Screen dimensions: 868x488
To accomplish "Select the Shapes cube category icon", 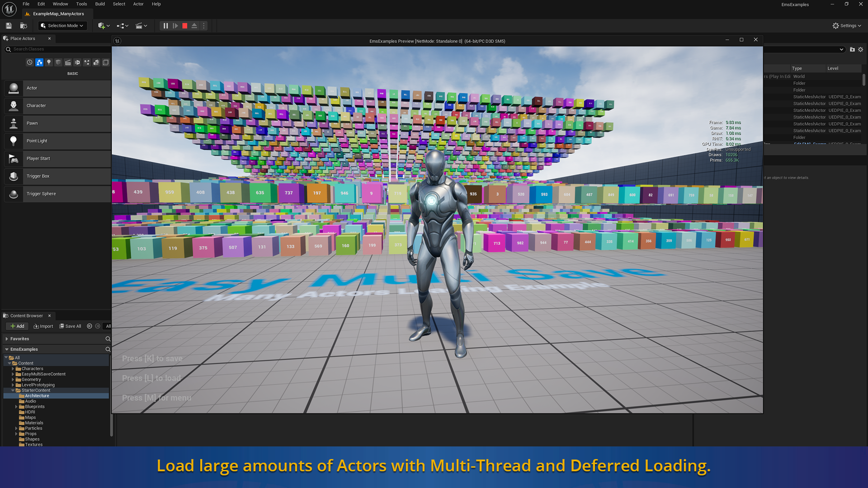I will pos(58,62).
